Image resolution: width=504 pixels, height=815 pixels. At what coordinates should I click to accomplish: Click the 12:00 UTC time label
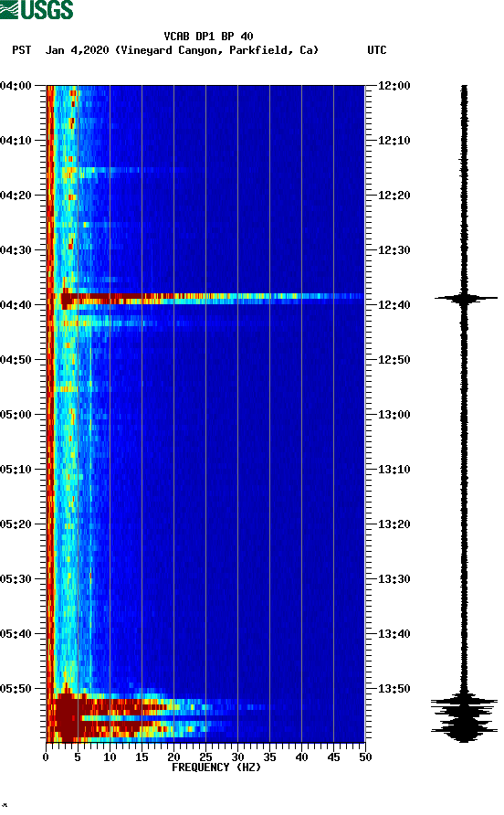(x=394, y=85)
